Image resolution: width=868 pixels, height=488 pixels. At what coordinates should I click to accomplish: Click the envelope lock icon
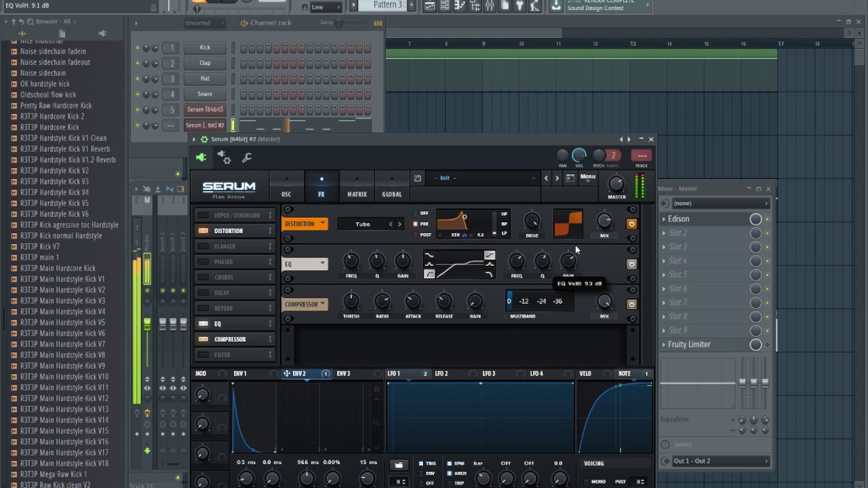pyautogui.click(x=376, y=389)
